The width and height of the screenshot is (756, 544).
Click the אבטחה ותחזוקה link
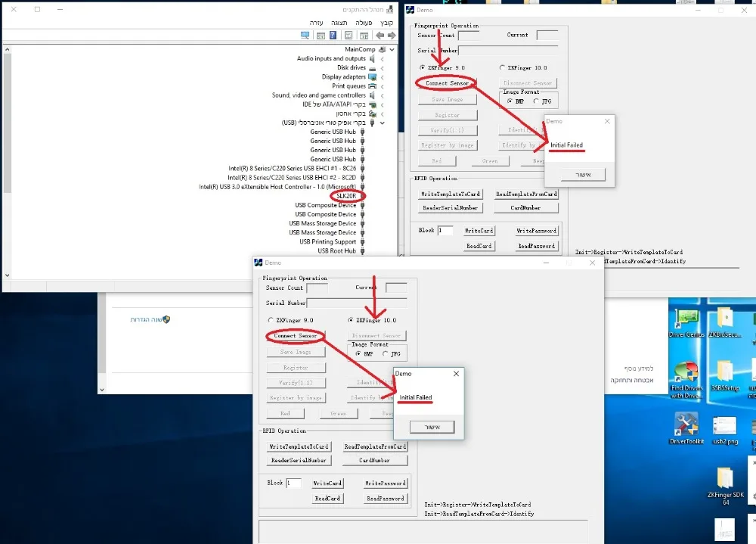631,381
